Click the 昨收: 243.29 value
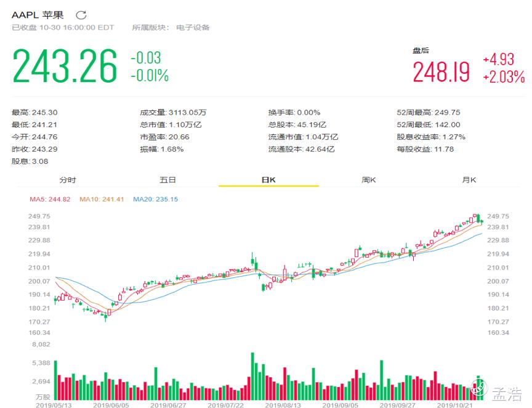Image resolution: width=532 pixels, height=408 pixels. [x=34, y=149]
